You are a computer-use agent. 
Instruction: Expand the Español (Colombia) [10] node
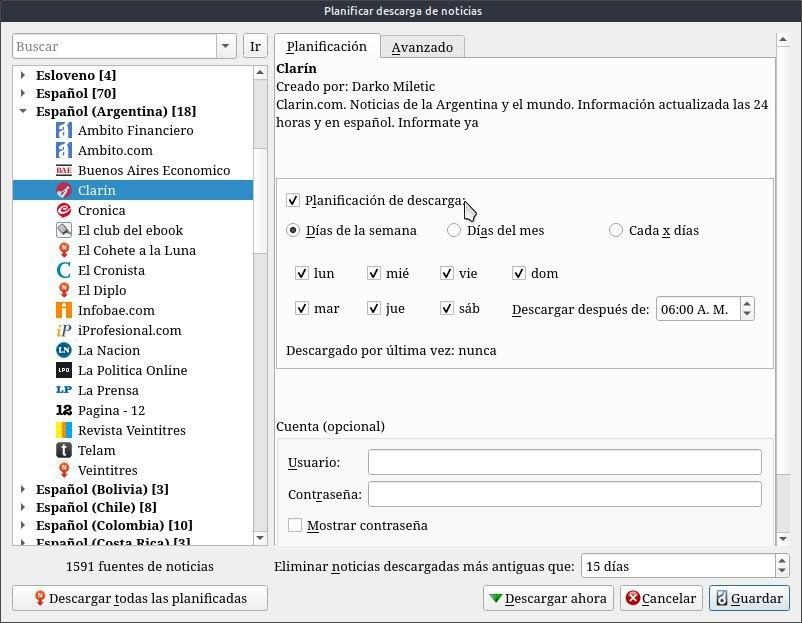(x=23, y=525)
